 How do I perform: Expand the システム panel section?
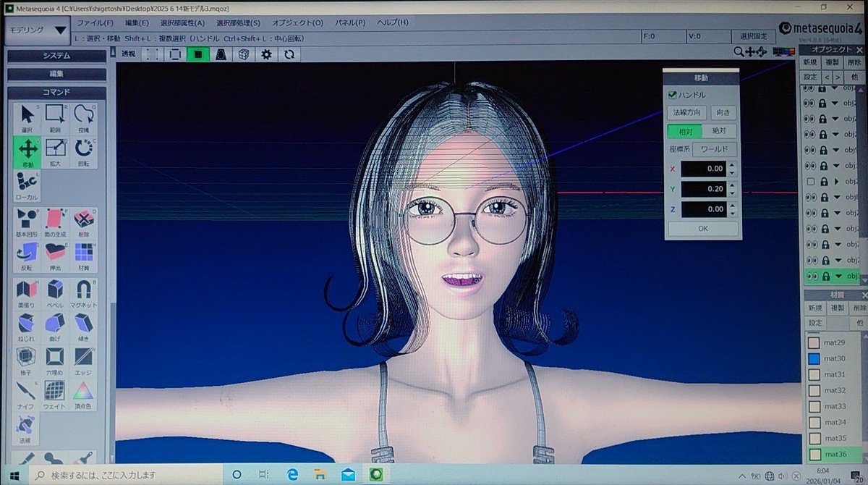56,56
